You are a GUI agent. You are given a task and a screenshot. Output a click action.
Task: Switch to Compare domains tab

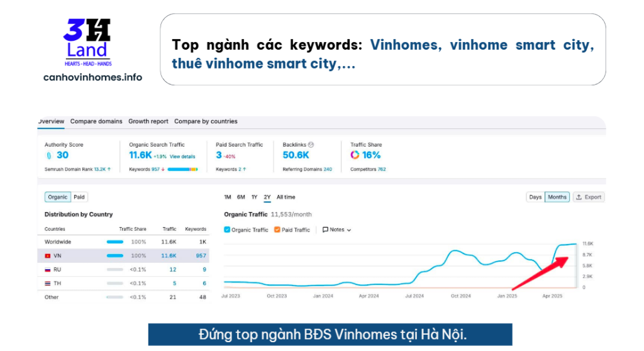[96, 121]
